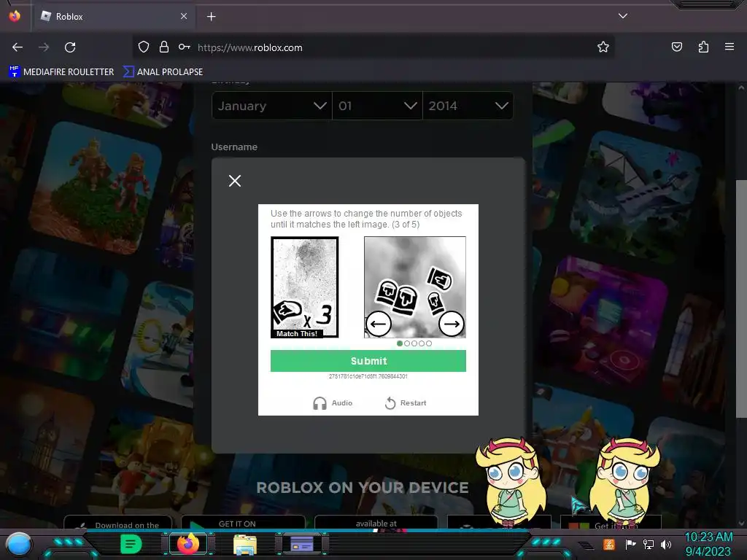Click the left Star Butterfly desktop mascot
Screen dimensions: 747x560
pos(511,482)
